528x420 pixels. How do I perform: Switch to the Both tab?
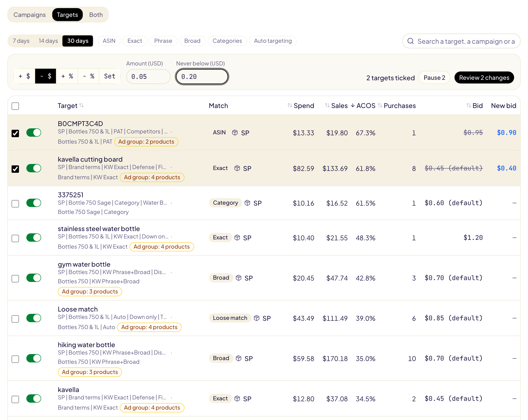(96, 15)
